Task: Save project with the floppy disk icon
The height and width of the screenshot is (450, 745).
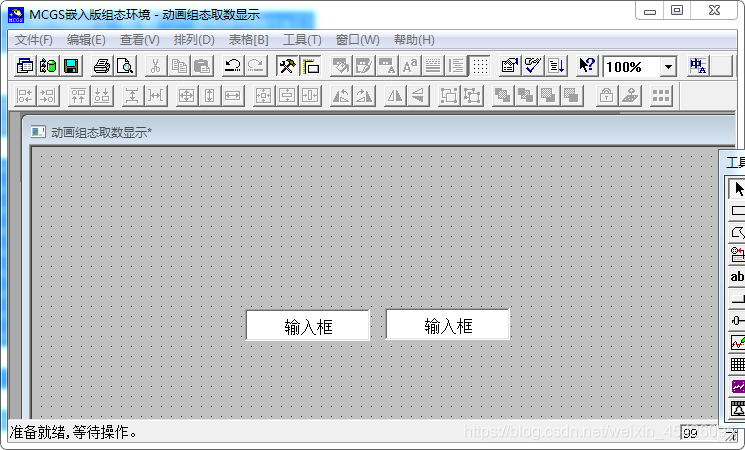Action: click(x=71, y=66)
